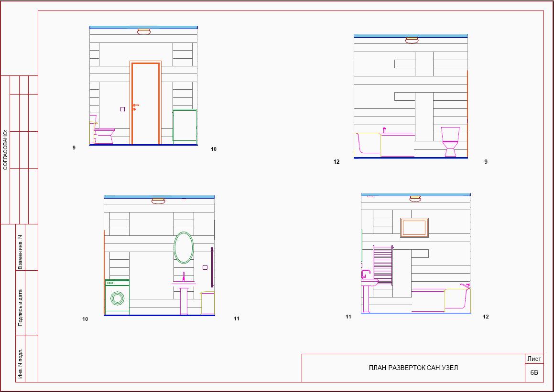
Task: Click the washing machine round door
Action: pyautogui.click(x=117, y=298)
